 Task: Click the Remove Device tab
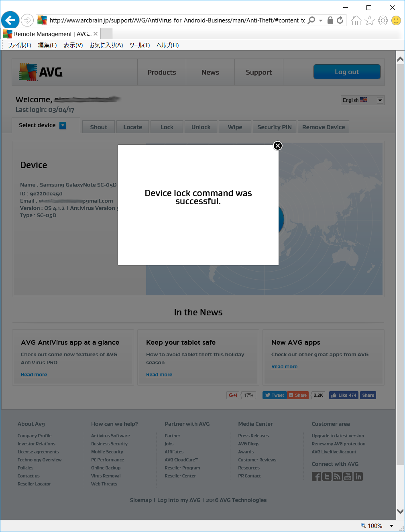pos(324,127)
